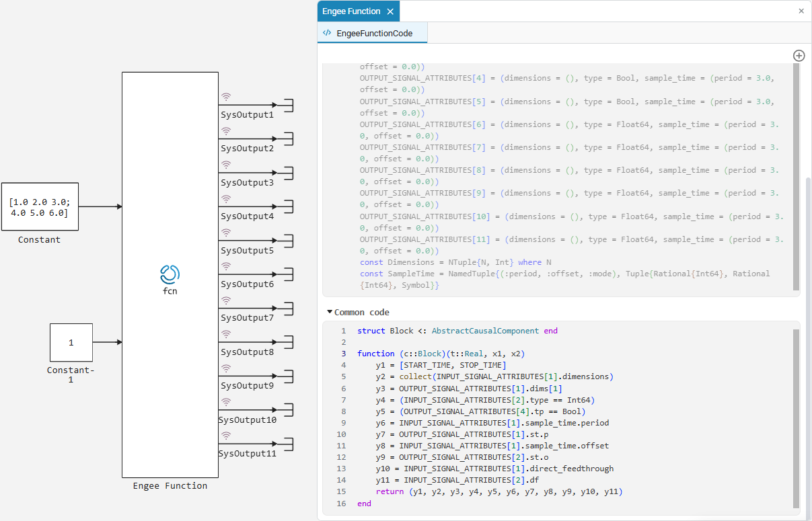Select the Constant-1 block showing value 1

71,342
